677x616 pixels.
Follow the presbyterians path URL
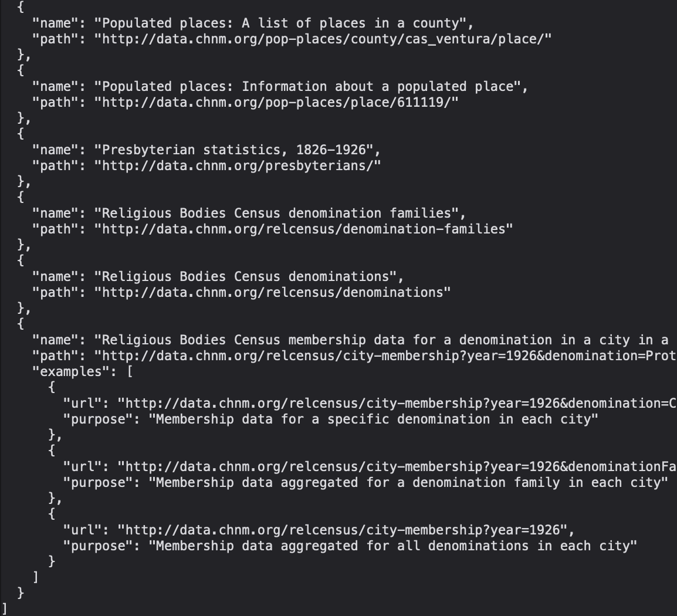pyautogui.click(x=238, y=165)
